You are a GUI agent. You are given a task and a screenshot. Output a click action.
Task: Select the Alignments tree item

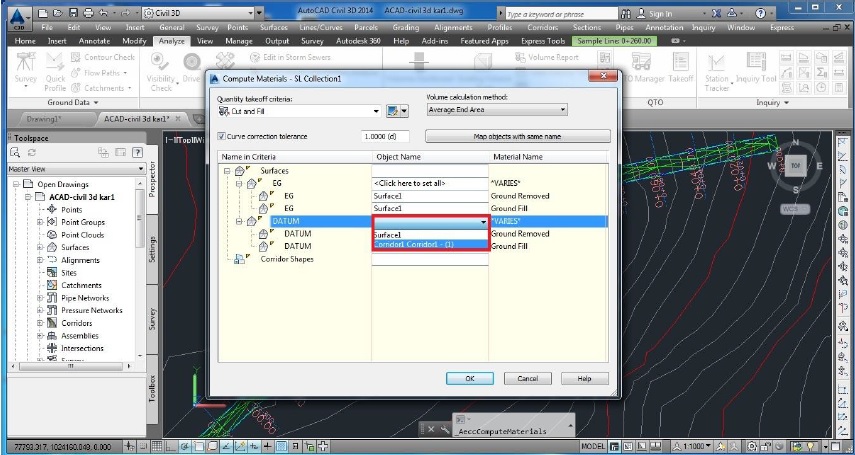pos(80,260)
